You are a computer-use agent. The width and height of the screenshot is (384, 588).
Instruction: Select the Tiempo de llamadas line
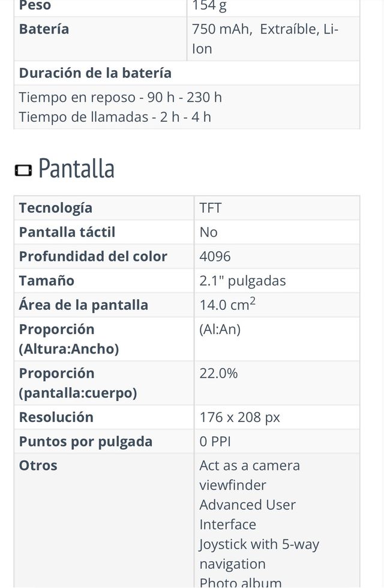(115, 117)
